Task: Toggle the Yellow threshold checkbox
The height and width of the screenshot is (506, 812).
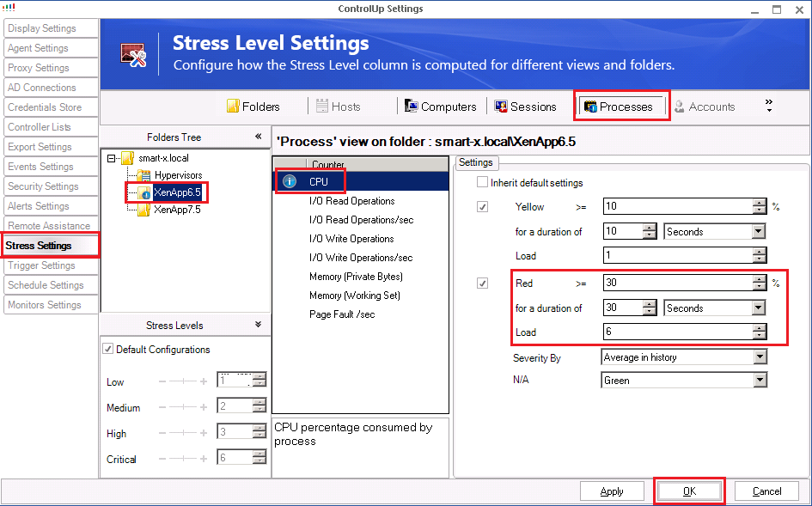Action: click(482, 207)
